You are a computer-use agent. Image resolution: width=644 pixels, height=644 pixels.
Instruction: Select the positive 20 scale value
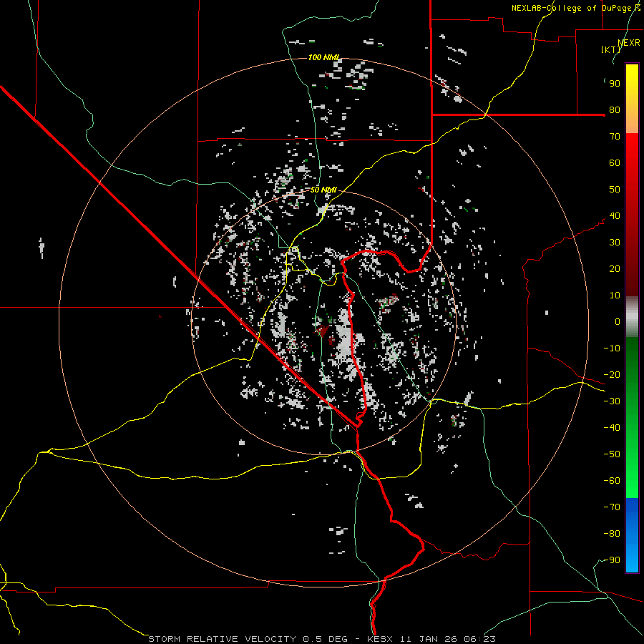[615, 269]
